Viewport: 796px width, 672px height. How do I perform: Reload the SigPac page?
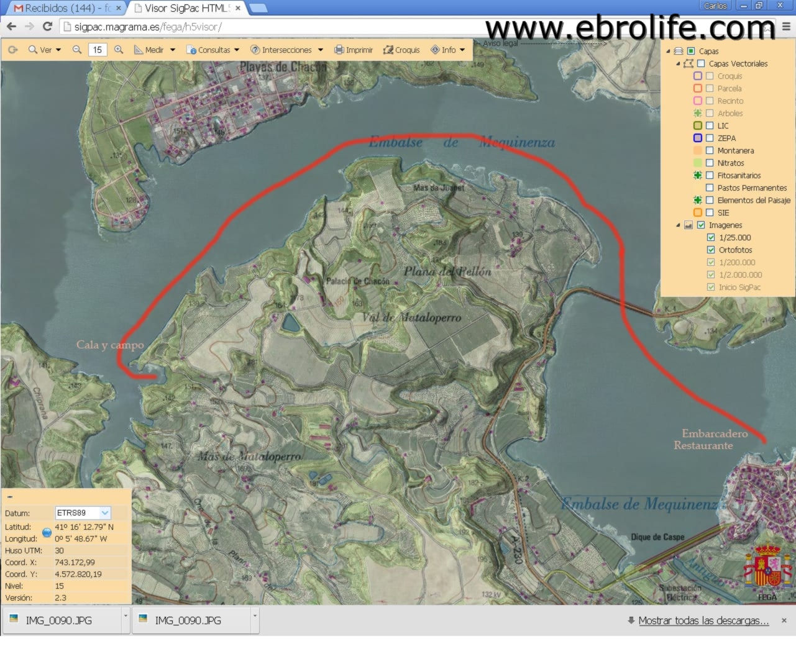tap(47, 27)
